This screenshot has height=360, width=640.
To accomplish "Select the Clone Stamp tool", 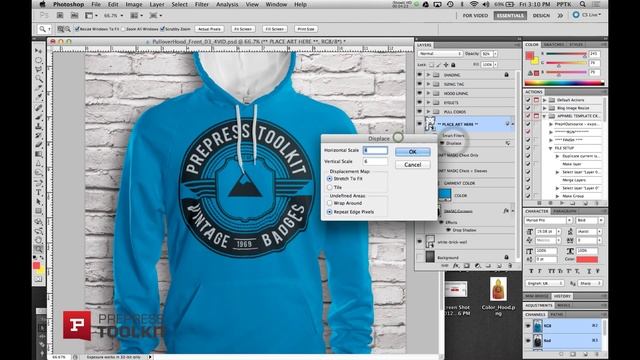I will tap(39, 127).
